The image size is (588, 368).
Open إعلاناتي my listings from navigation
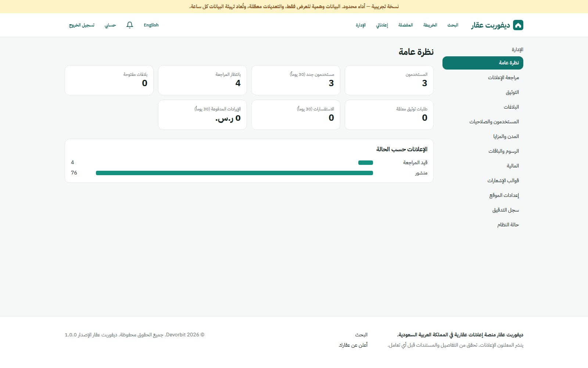pos(382,25)
